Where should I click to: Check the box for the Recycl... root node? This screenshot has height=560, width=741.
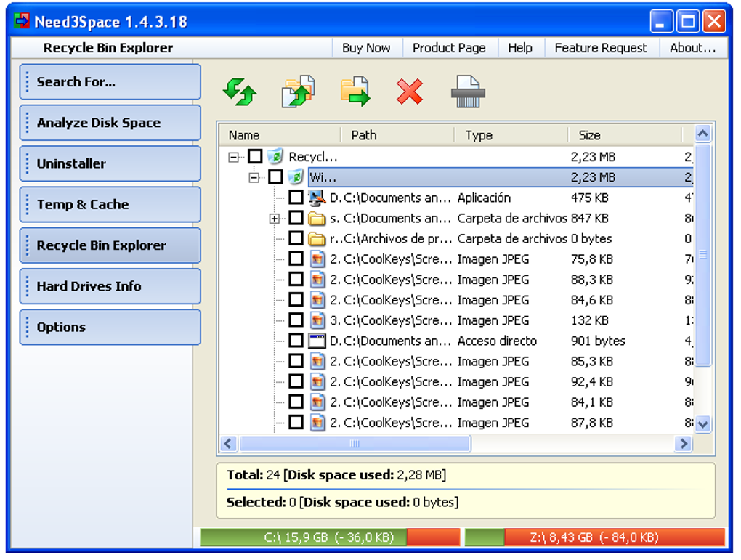tap(255, 156)
